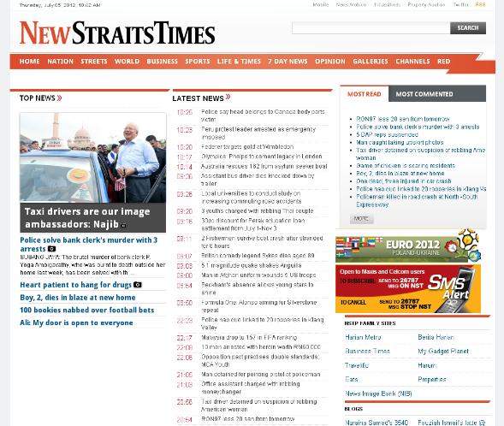504x426 pixels.
Task: Open the Twitter link in top bar
Action: pyautogui.click(x=460, y=5)
